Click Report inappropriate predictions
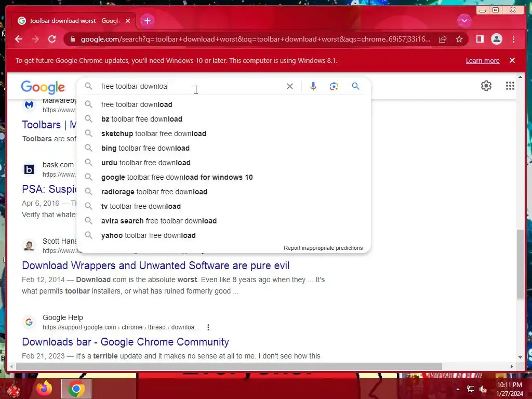Image resolution: width=532 pixels, height=399 pixels. (323, 248)
